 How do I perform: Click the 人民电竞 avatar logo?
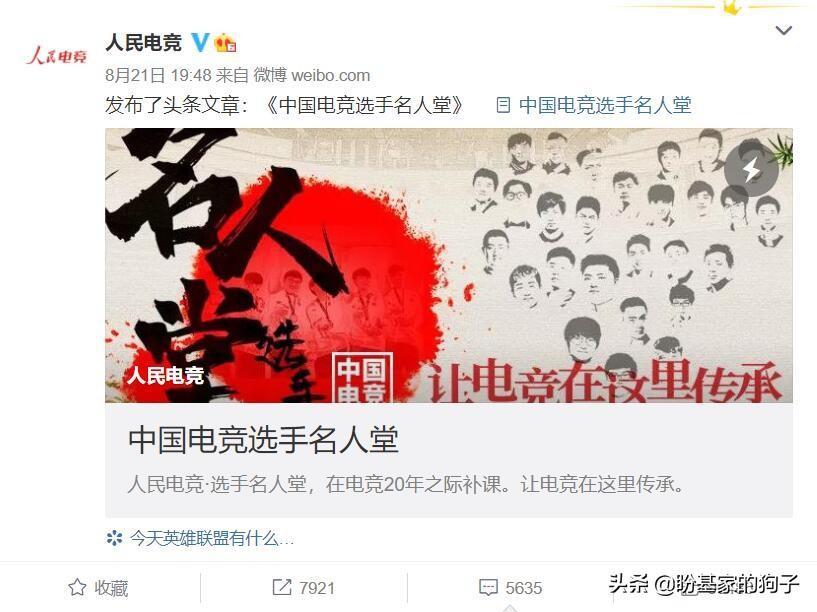[57, 56]
